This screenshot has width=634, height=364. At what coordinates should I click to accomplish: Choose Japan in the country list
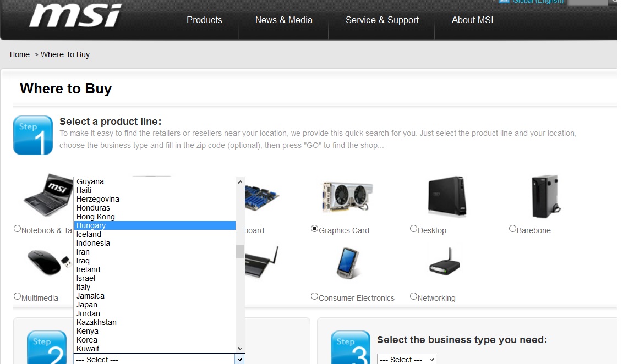(155, 305)
